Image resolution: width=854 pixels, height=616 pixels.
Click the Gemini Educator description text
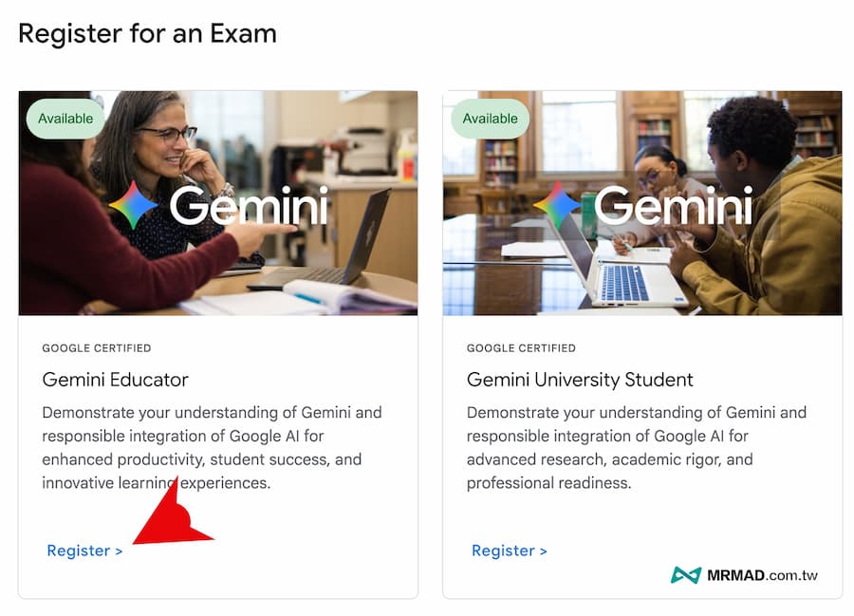(212, 448)
